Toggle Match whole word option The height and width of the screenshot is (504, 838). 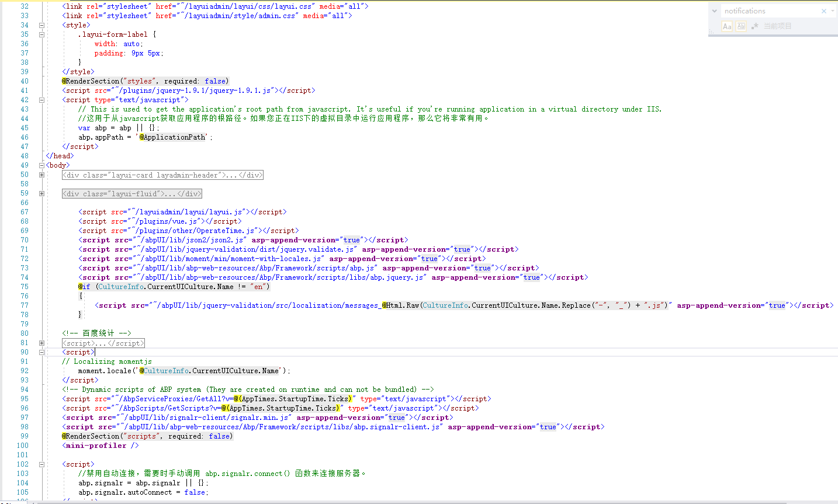point(741,26)
